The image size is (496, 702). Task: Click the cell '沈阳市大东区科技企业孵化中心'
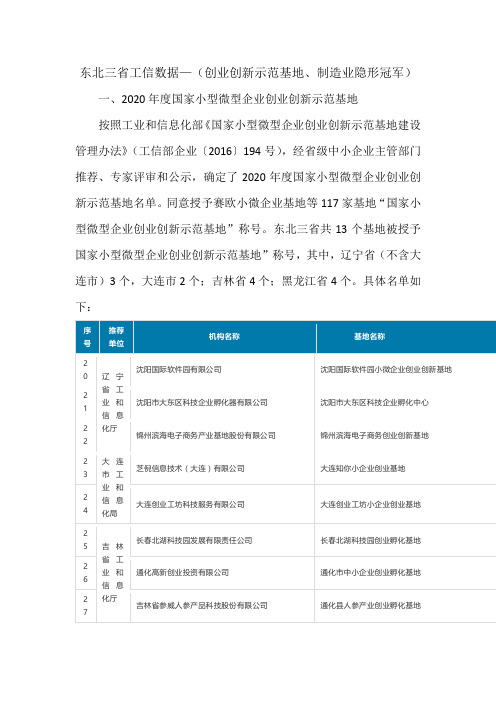[x=374, y=402]
